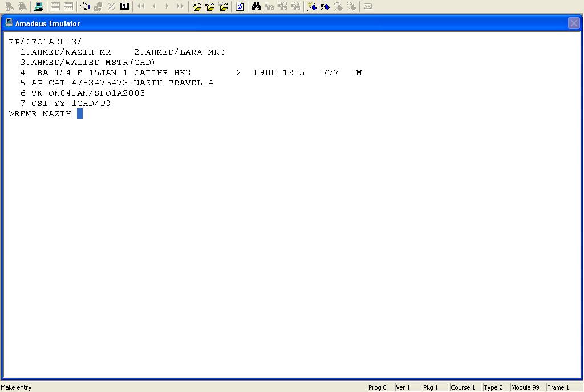
Task: Click the Make entry status bar message
Action: (17, 387)
